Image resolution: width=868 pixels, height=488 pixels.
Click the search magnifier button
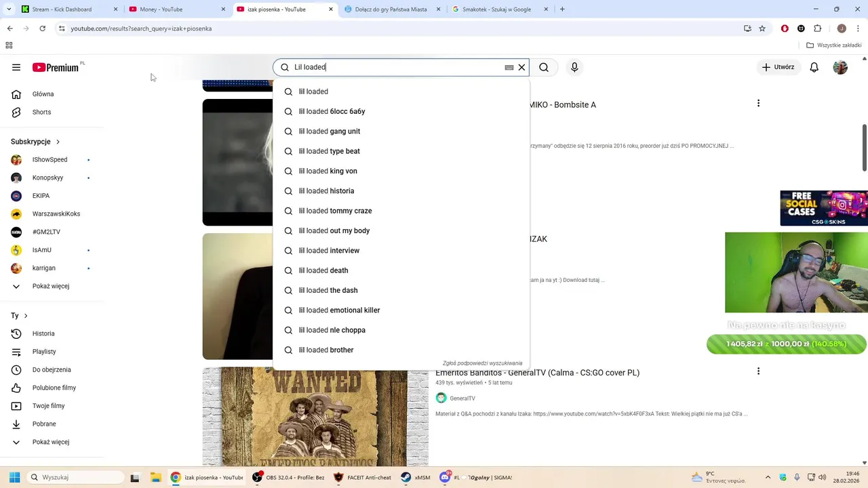(x=544, y=67)
